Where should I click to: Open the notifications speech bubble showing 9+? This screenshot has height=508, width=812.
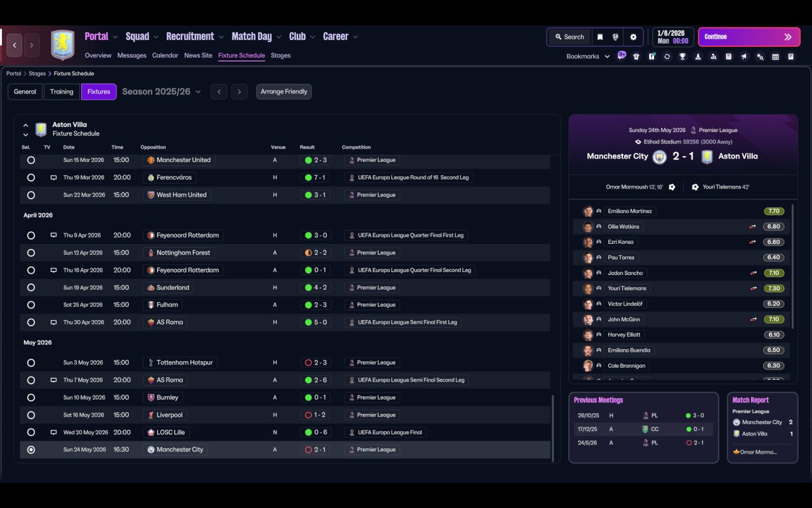pos(622,55)
